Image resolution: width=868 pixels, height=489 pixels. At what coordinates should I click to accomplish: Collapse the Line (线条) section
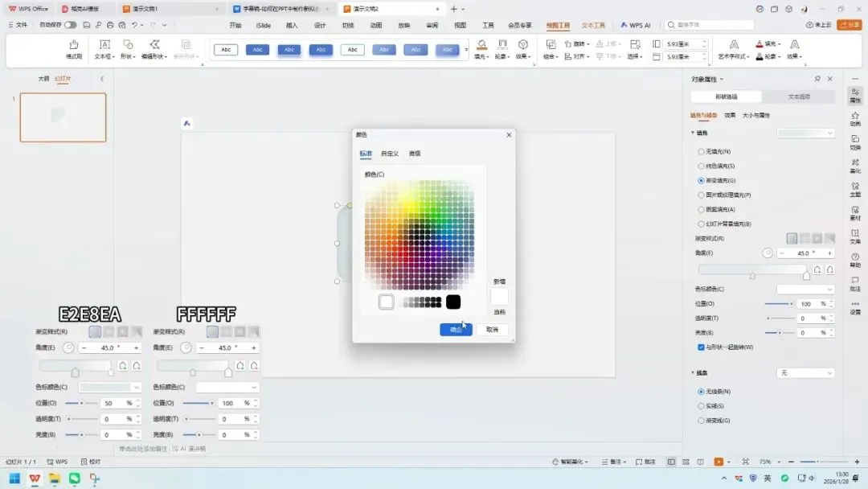pyautogui.click(x=693, y=372)
